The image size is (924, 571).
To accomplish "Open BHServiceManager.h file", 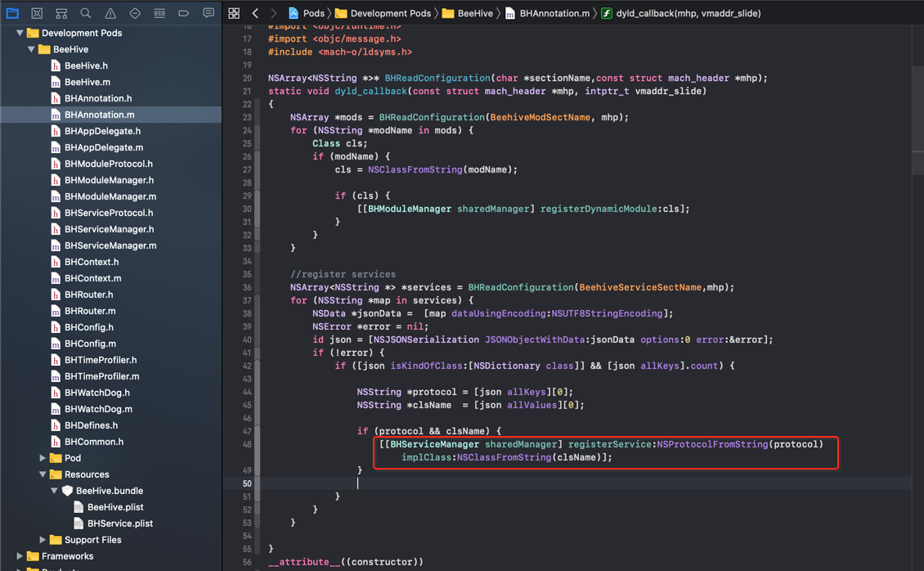I will tap(110, 229).
